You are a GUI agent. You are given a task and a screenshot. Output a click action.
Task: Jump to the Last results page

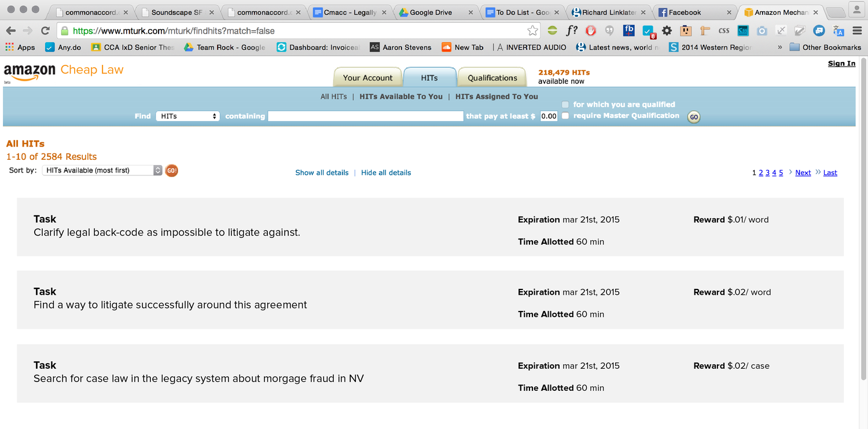click(x=830, y=173)
